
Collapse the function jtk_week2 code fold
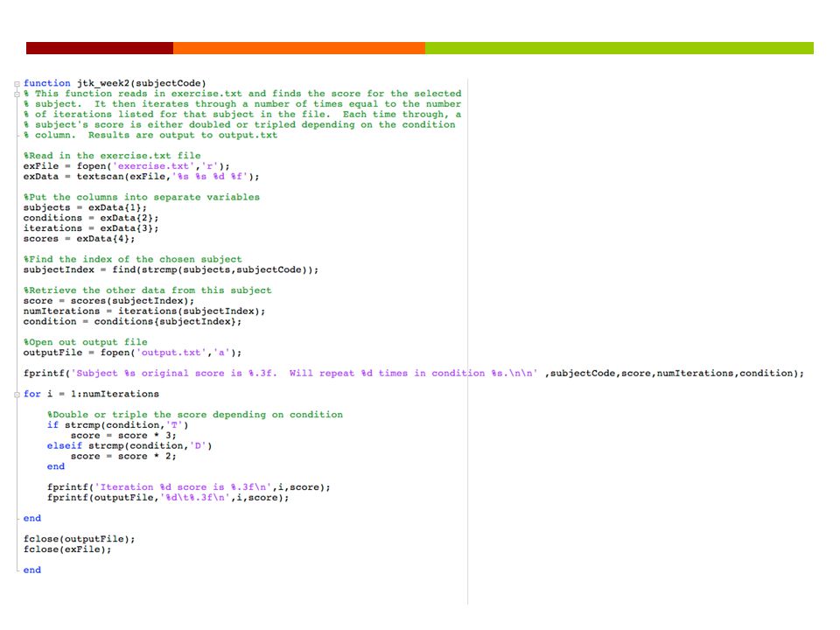(x=17, y=84)
